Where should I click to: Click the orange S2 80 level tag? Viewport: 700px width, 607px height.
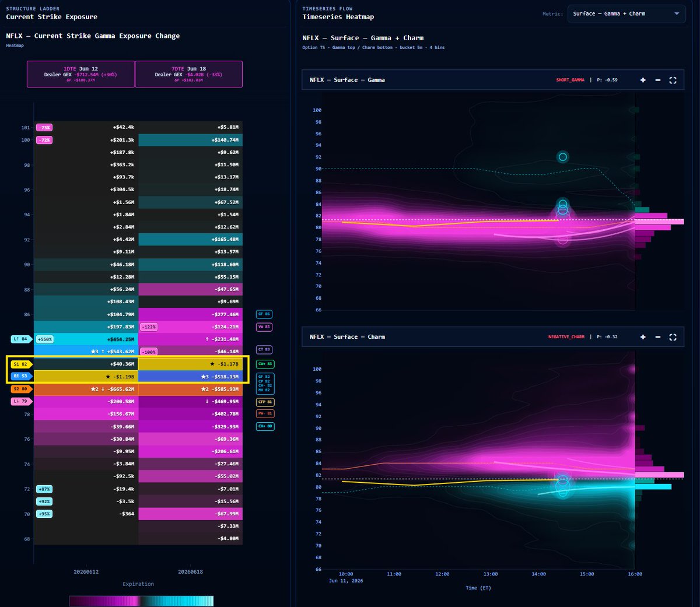click(21, 389)
